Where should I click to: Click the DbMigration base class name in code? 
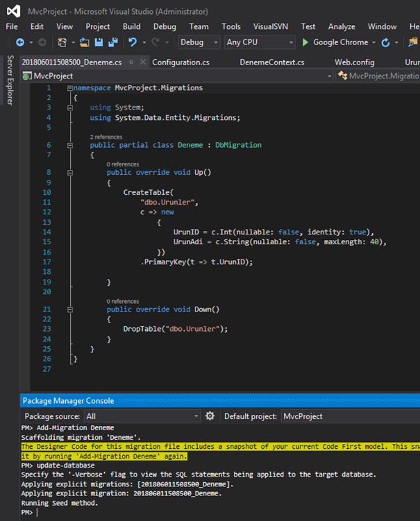(x=238, y=145)
